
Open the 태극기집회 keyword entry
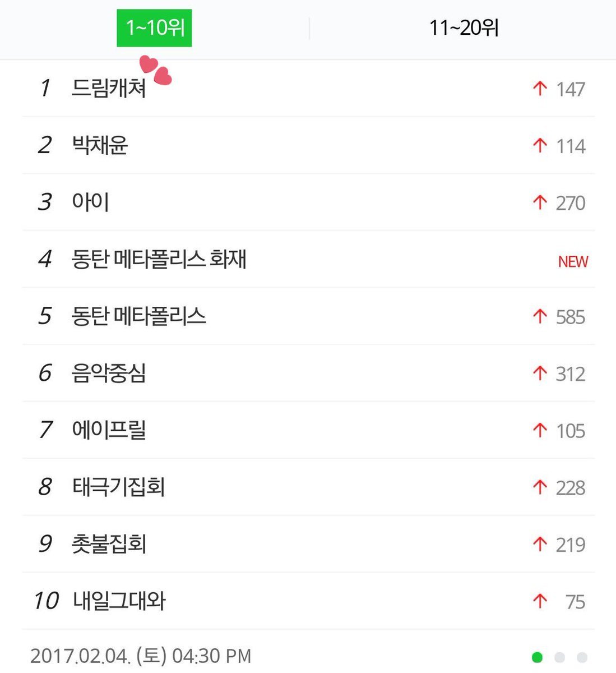[118, 487]
